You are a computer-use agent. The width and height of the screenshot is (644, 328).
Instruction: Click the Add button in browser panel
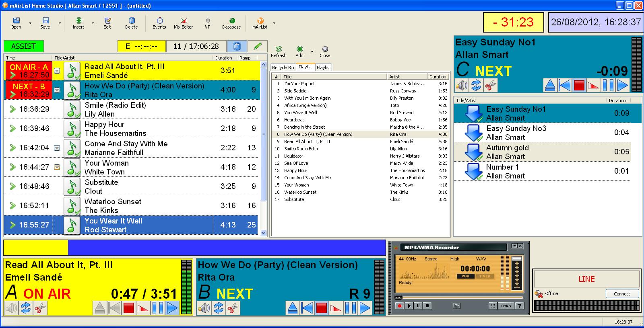point(299,51)
